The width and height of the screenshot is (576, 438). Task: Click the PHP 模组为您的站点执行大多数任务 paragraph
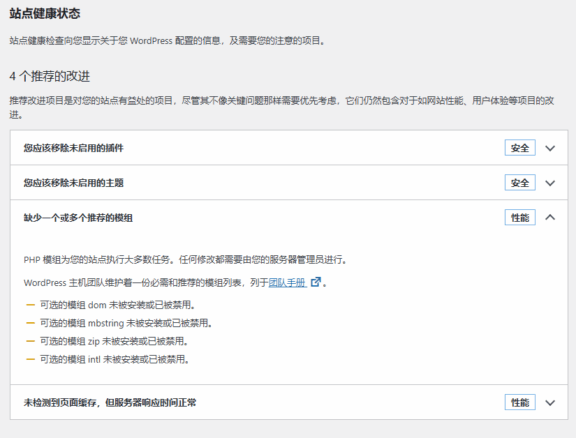click(x=185, y=260)
